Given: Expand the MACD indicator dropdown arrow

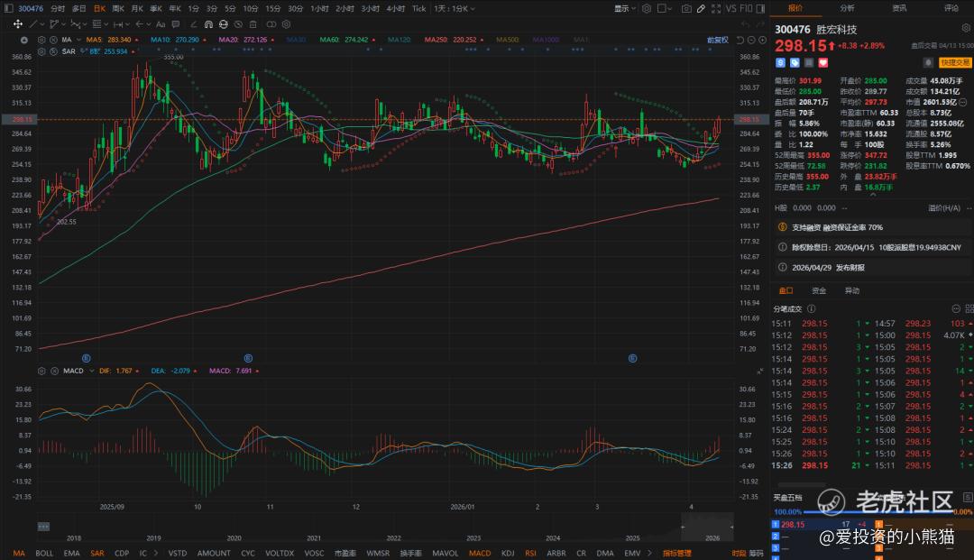Looking at the screenshot, I should coord(91,371).
